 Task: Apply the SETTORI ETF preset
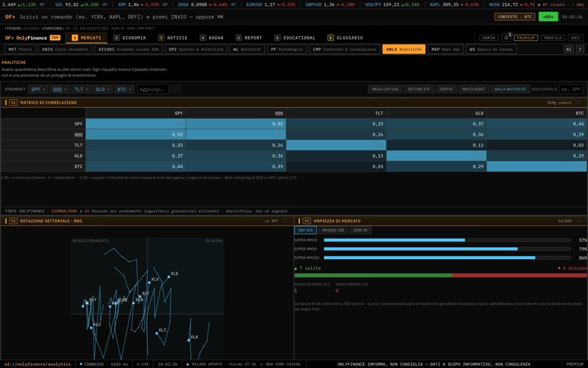pyautogui.click(x=419, y=89)
